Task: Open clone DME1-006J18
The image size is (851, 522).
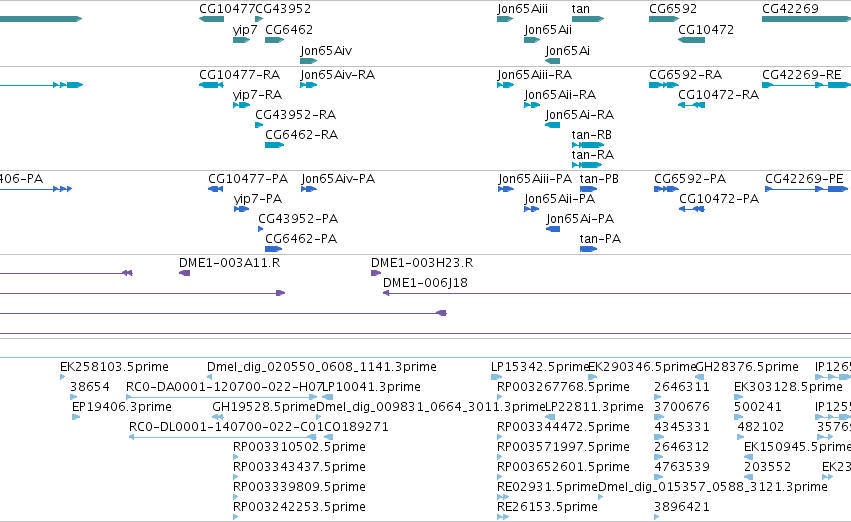Action: (425, 283)
